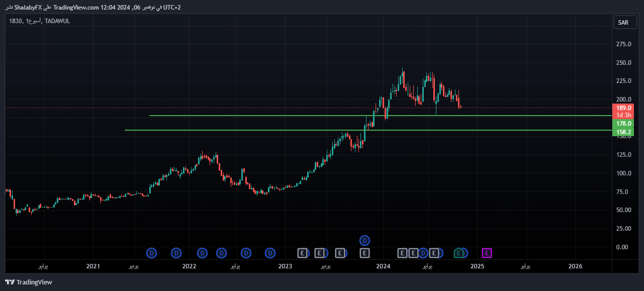Click the raised D dividend marker above the E
The height and width of the screenshot is (291, 644).
coord(365,241)
